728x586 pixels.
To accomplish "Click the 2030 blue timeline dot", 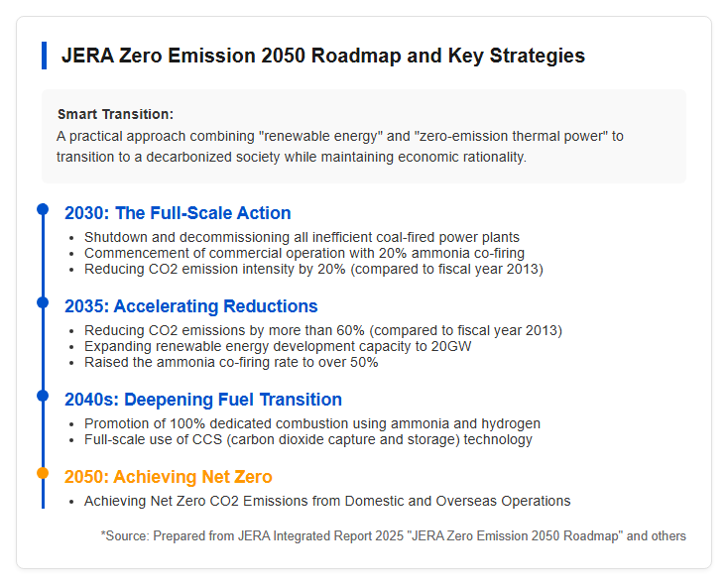I will (x=43, y=209).
